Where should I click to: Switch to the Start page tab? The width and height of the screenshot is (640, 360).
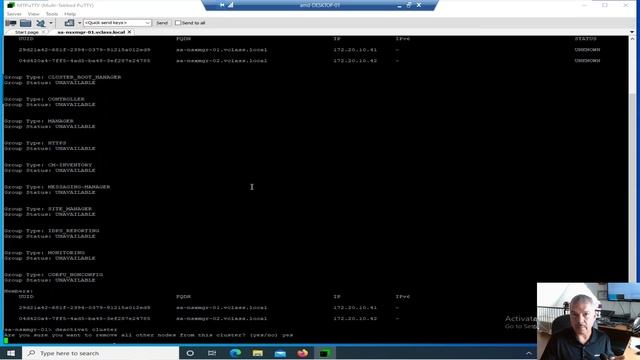(x=27, y=32)
